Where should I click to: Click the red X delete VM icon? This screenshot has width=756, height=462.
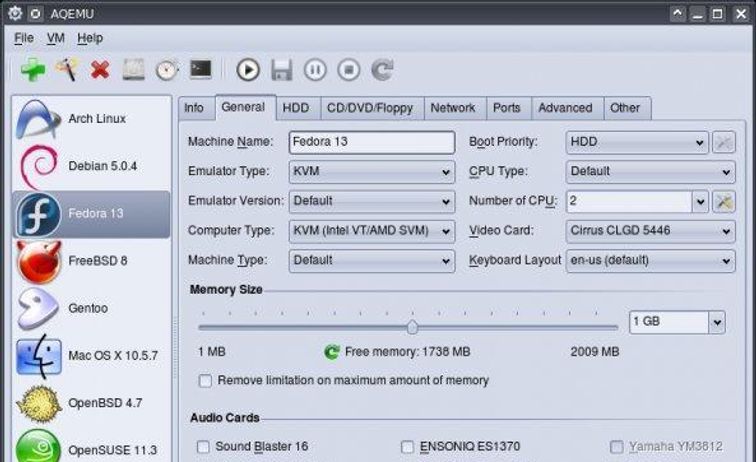100,70
